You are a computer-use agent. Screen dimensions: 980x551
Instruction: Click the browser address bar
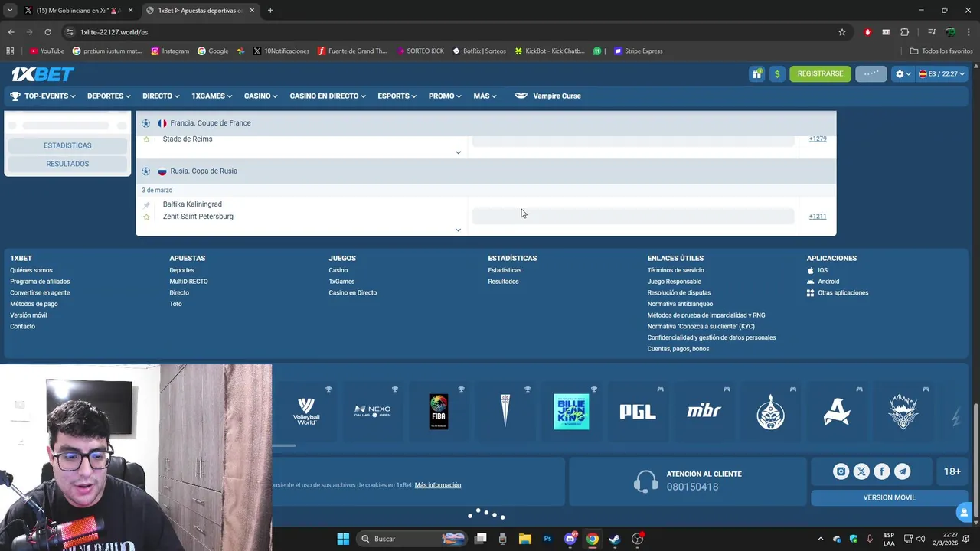452,32
